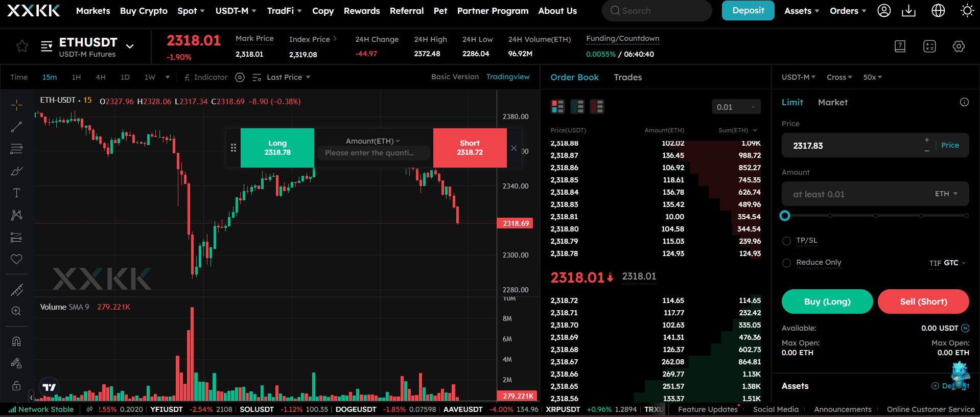Close the floating quick Long/Short panel
The width and height of the screenshot is (980, 417).
pyautogui.click(x=514, y=148)
